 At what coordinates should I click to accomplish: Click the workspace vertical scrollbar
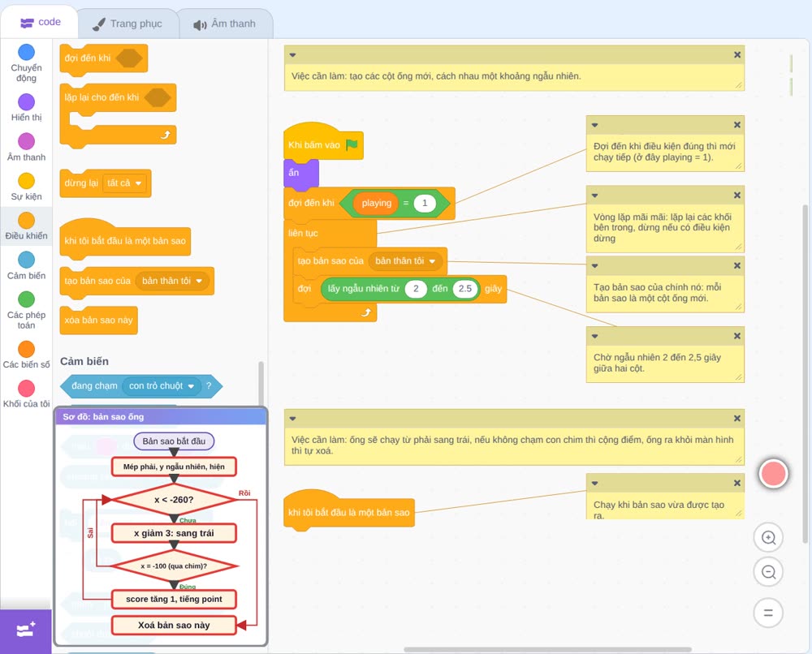(806, 373)
